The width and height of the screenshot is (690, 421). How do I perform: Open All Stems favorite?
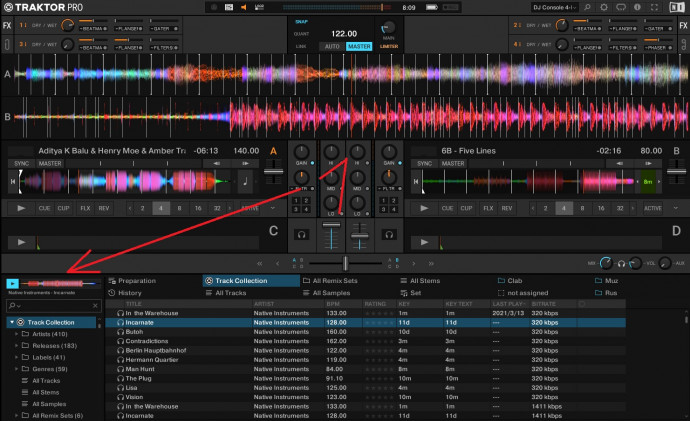coord(420,281)
